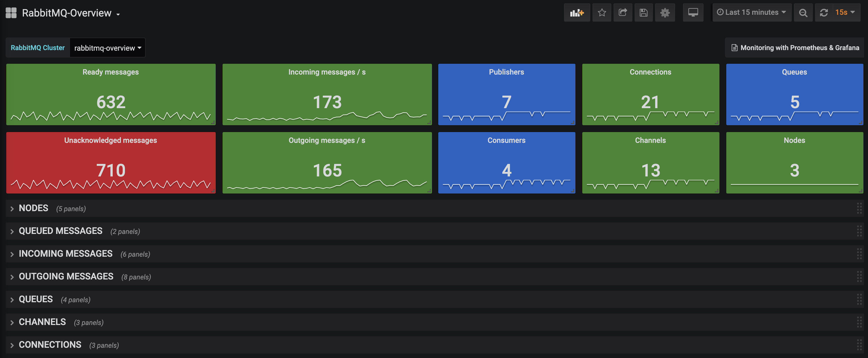Viewport: 868px width, 358px height.
Task: Click the Unacknowledged messages panel title
Action: pos(110,140)
